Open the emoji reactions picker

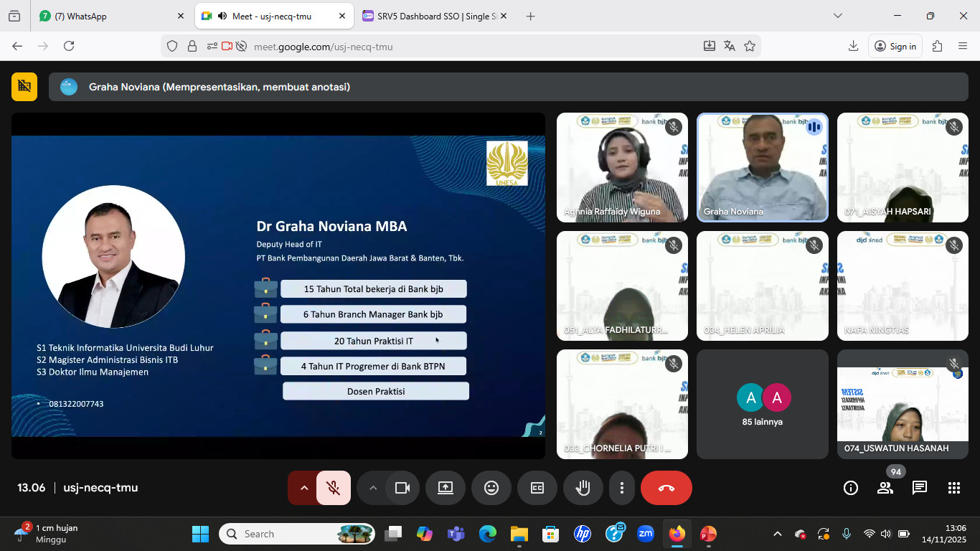click(x=491, y=488)
